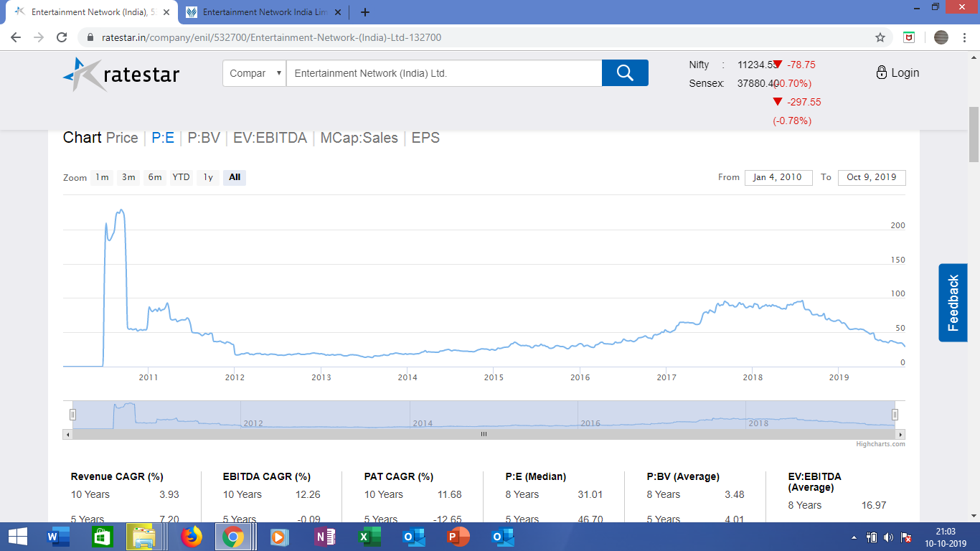Open a new browser tab
Screen dimensions: 980x551
pyautogui.click(x=365, y=12)
